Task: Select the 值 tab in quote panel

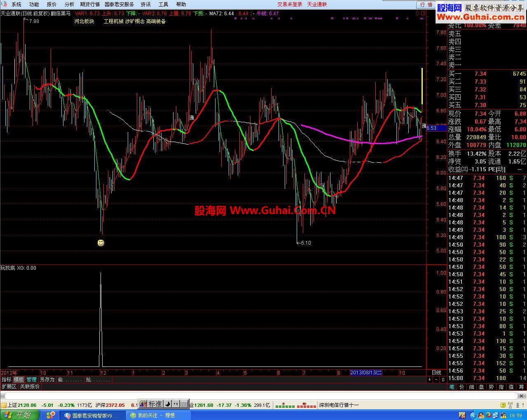Action: coord(511,387)
